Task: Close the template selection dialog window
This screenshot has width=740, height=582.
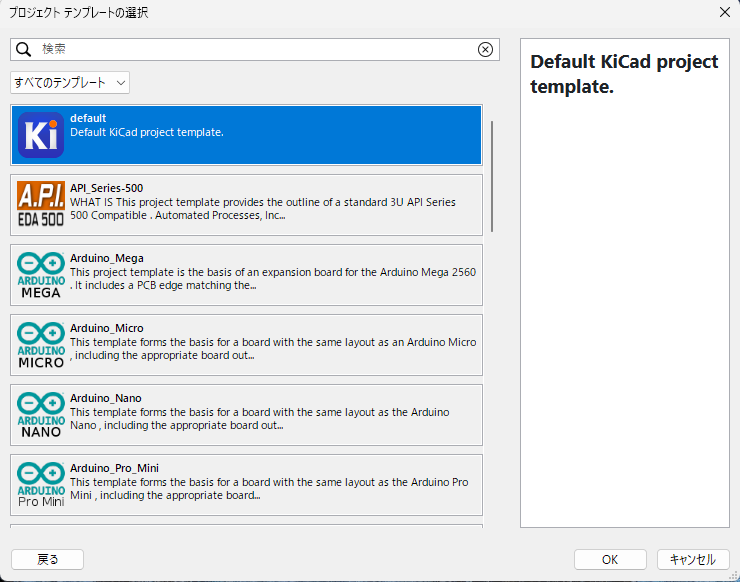Action: point(725,12)
